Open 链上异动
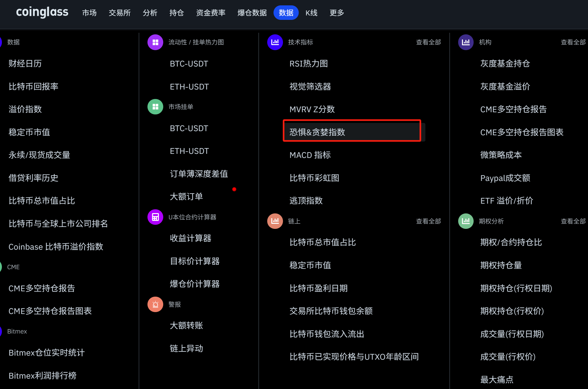This screenshot has width=588, height=389. (186, 349)
